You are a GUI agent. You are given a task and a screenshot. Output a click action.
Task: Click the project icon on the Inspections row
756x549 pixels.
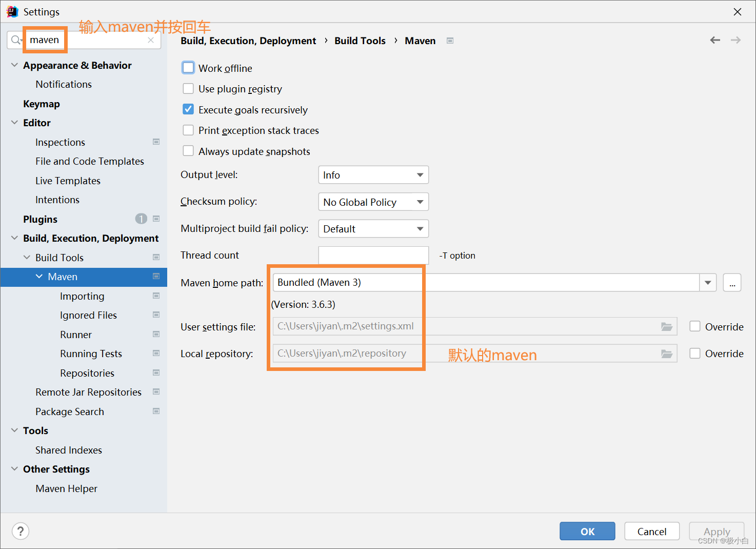(x=156, y=142)
